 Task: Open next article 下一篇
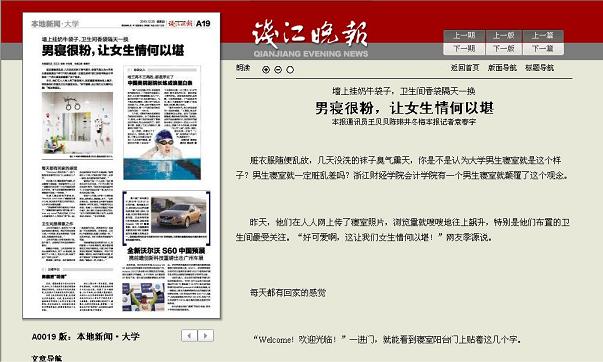[543, 48]
